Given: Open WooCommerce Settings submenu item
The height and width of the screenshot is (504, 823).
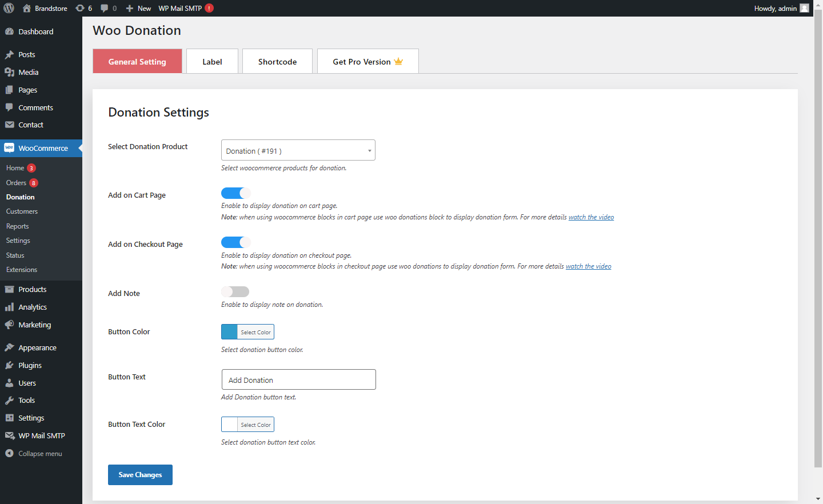Looking at the screenshot, I should tap(18, 241).
